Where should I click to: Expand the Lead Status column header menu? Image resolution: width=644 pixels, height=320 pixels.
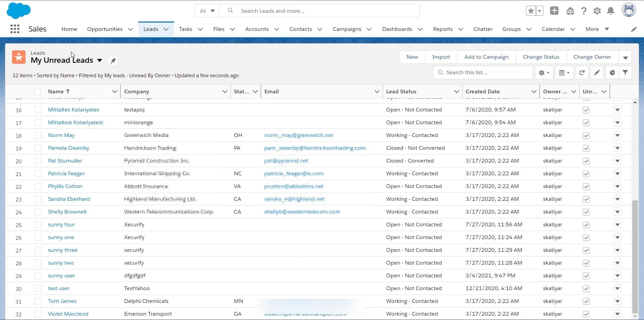tap(456, 91)
